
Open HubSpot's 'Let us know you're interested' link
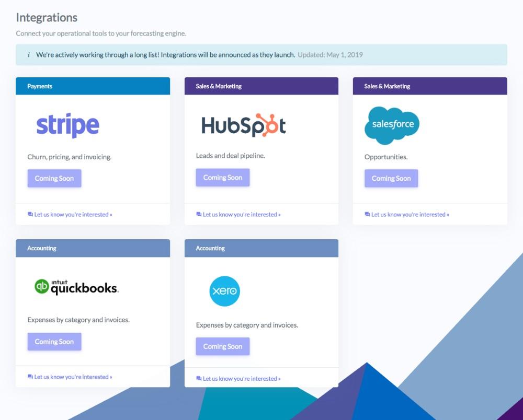(242, 215)
